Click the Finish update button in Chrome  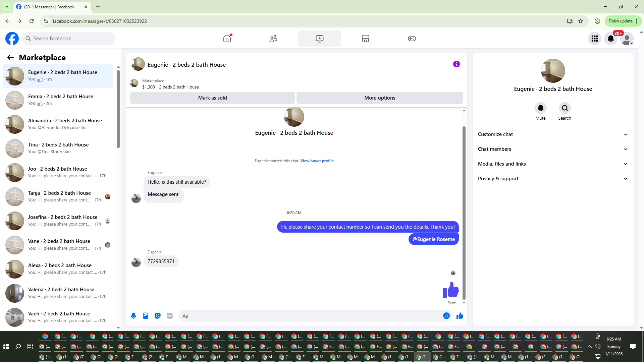pyautogui.click(x=623, y=21)
